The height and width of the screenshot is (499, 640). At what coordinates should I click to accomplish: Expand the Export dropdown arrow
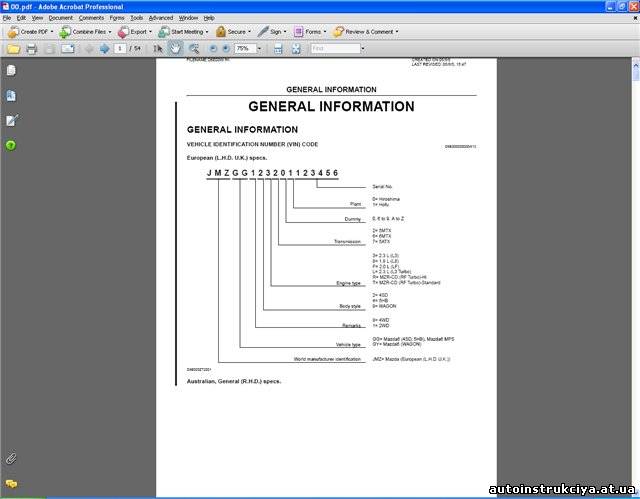(x=150, y=32)
